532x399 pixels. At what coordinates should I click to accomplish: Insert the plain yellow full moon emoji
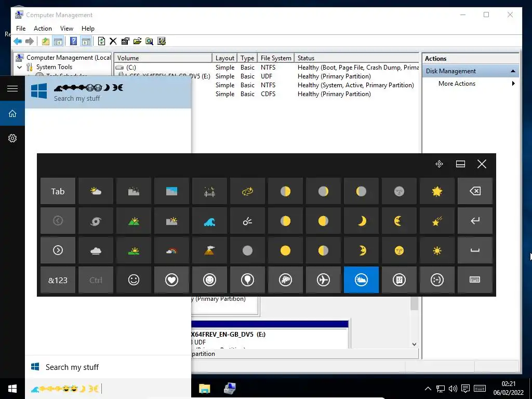point(285,250)
